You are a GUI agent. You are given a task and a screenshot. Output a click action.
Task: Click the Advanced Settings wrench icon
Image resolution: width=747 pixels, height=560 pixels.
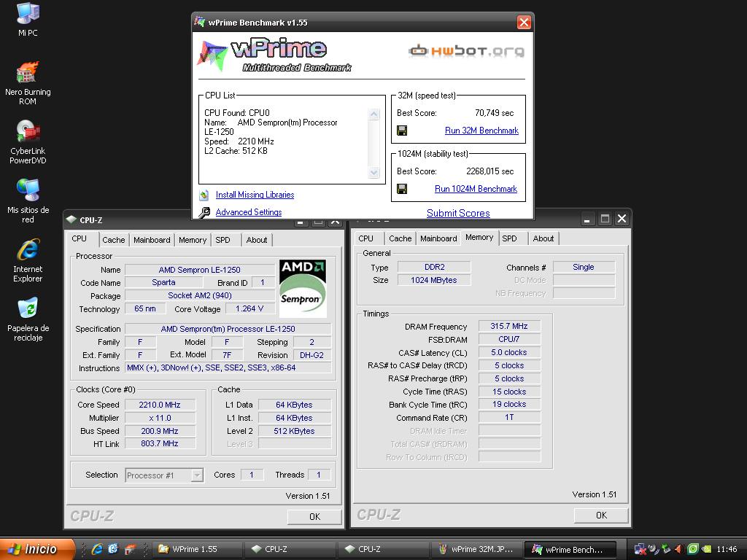tap(204, 212)
